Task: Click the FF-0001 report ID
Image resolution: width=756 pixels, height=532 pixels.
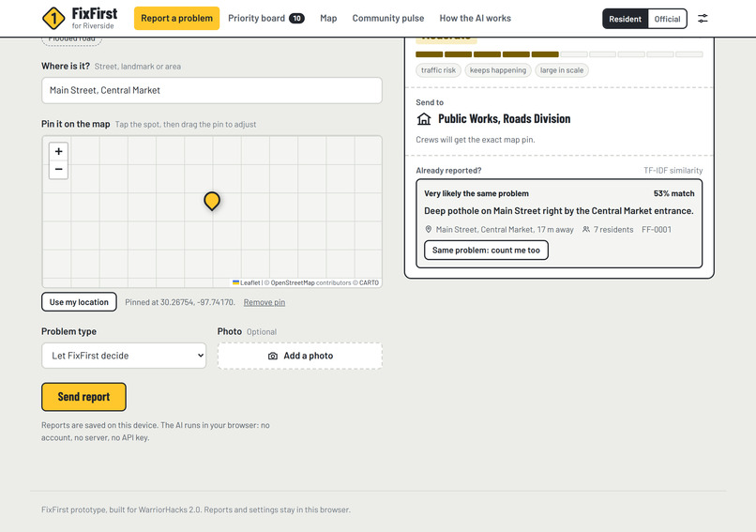Action: [x=657, y=230]
